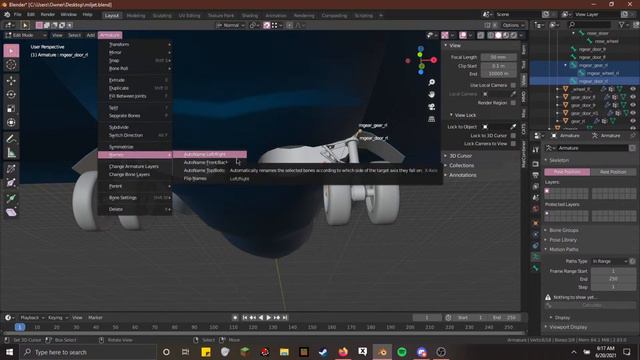Screen dimensions: 640x360
Task: Toggle the first armature layer box
Action: tap(547, 191)
